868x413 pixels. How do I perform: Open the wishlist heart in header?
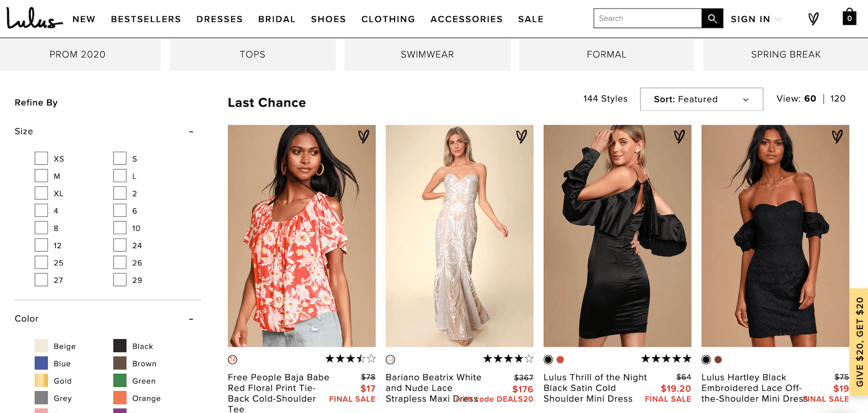click(813, 19)
